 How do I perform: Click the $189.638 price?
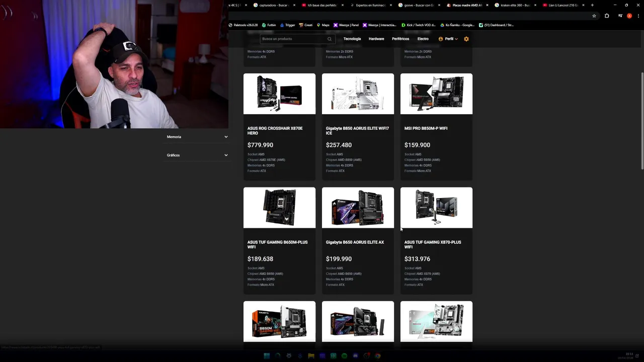coord(260,259)
